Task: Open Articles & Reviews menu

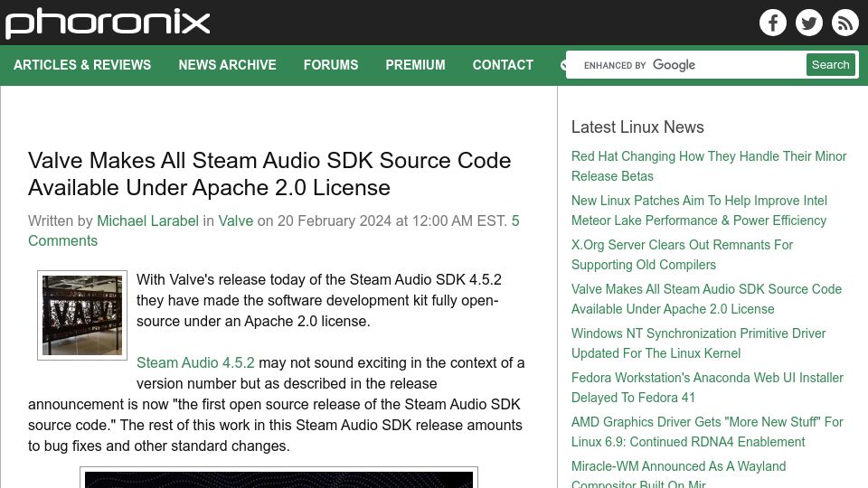Action: (82, 65)
